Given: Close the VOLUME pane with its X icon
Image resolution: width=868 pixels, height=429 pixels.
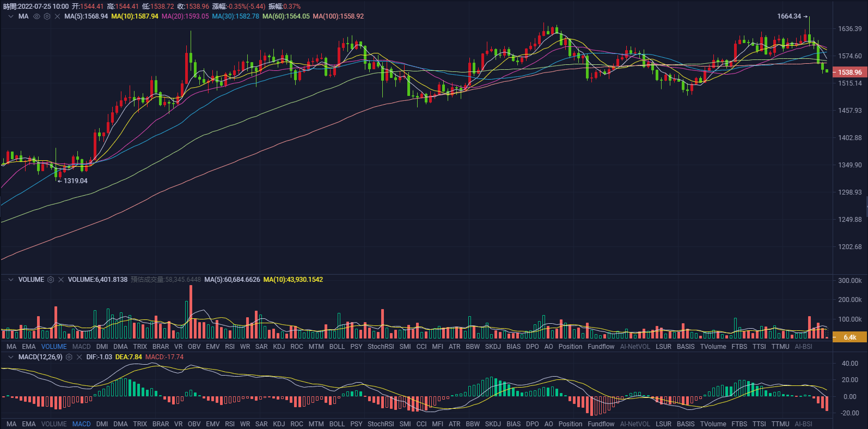Looking at the screenshot, I should tap(61, 280).
